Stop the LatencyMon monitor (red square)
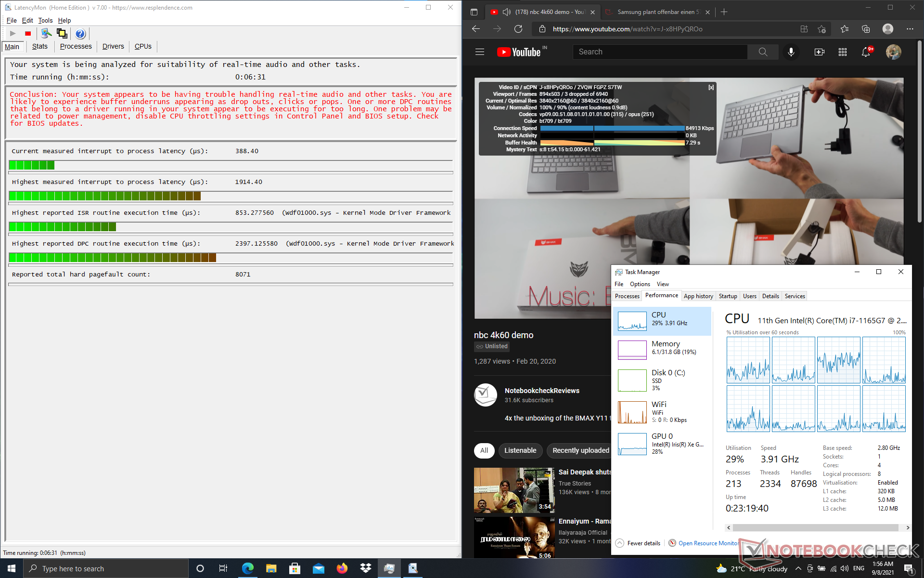924x578 pixels. 28,33
